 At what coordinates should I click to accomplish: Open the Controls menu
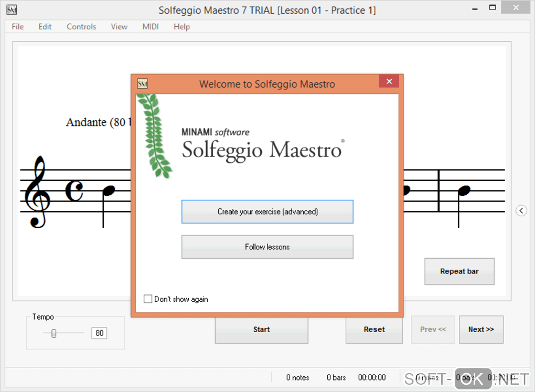[81, 27]
